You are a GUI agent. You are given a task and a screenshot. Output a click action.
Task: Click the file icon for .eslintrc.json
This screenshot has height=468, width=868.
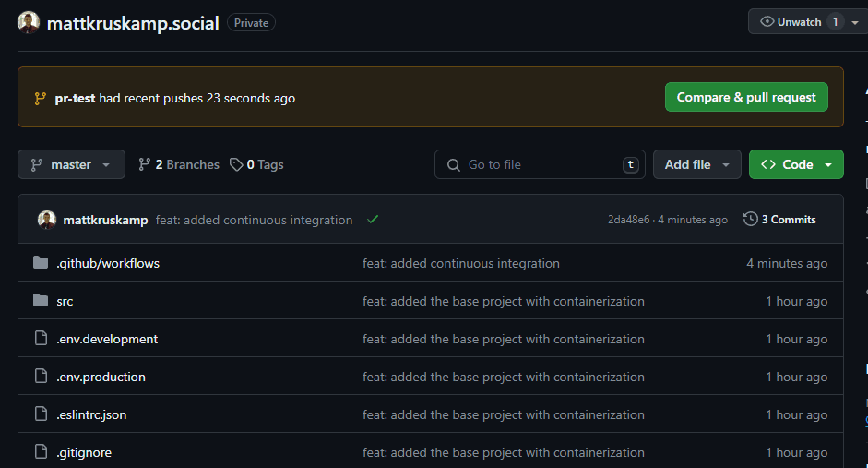coord(41,414)
